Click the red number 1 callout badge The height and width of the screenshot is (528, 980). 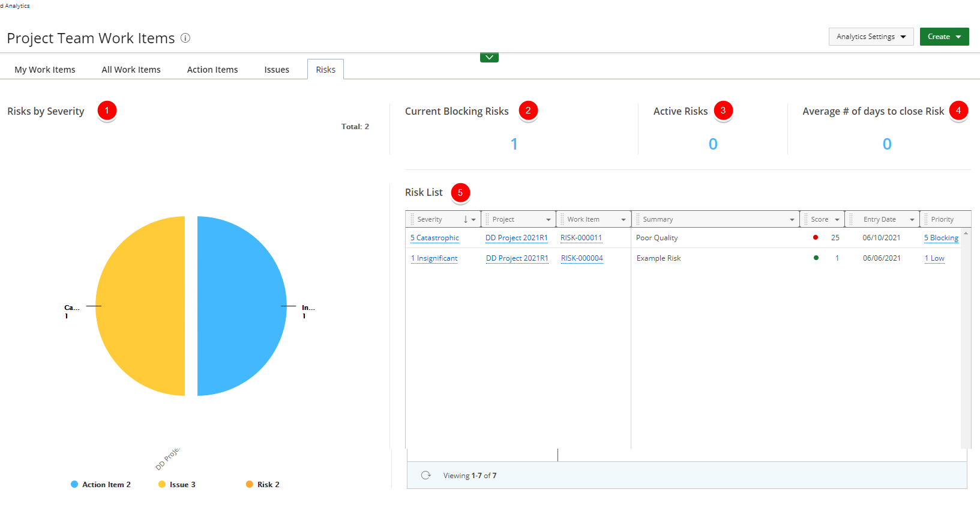point(107,111)
